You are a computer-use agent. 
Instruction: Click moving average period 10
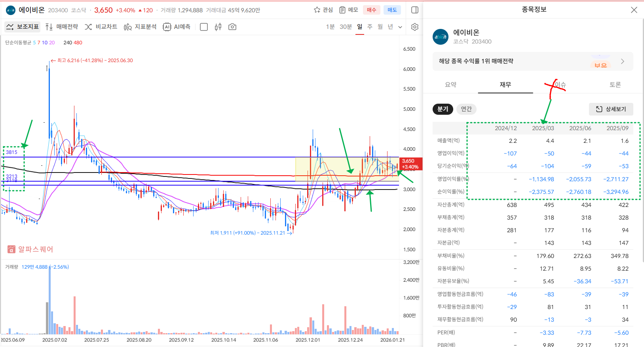pos(45,43)
